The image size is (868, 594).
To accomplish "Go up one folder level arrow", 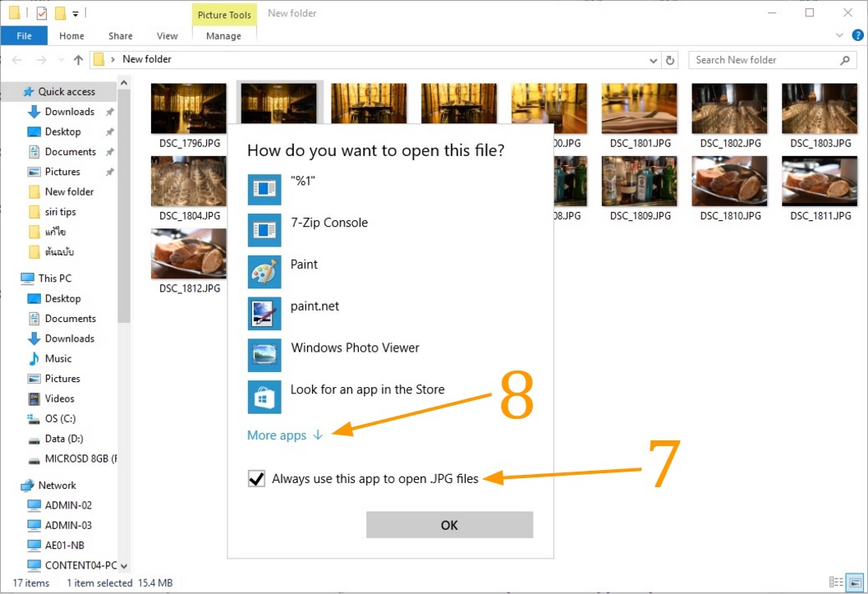I will tap(78, 60).
